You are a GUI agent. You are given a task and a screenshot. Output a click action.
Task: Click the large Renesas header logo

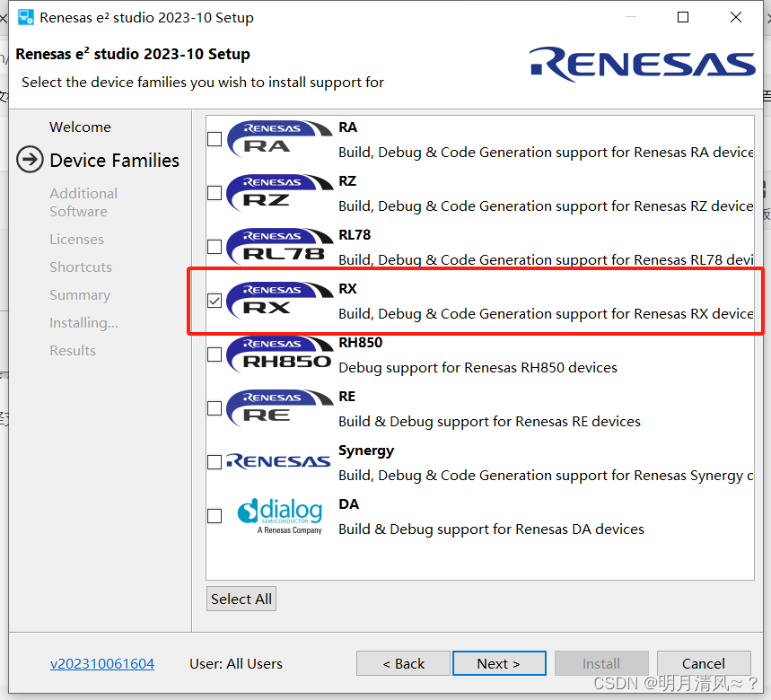tap(642, 65)
